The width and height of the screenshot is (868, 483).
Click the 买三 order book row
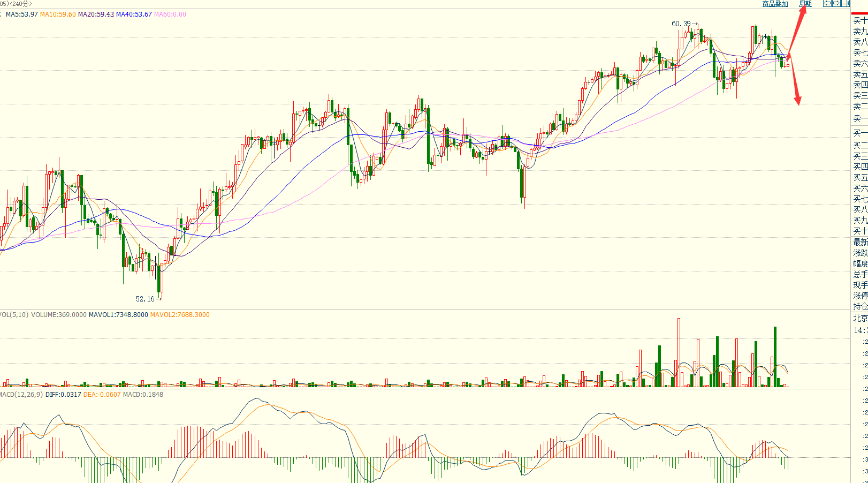(x=860, y=156)
